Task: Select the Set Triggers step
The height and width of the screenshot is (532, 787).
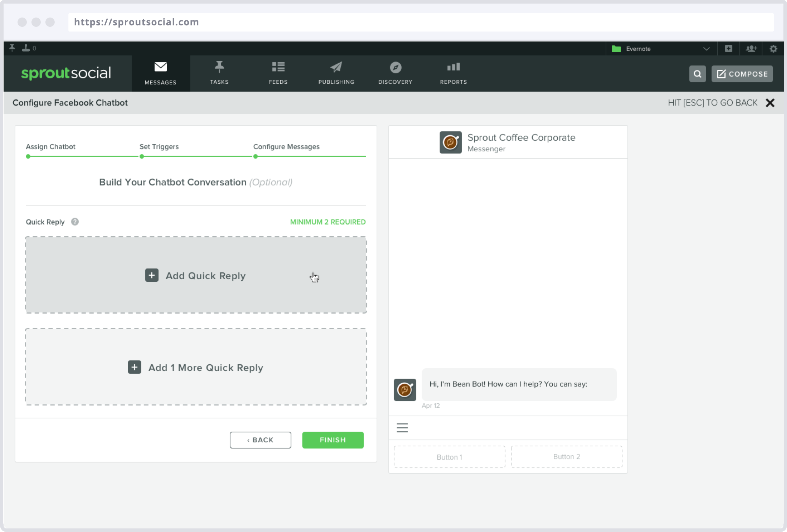Action: coord(159,147)
